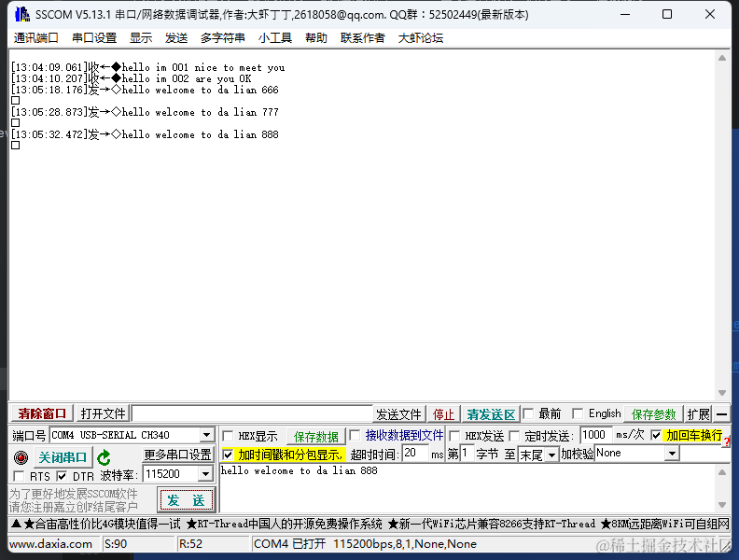Screen dimensions: 739x560
Task: Uncheck the 加回车换行 checkbox
Action: pos(656,435)
